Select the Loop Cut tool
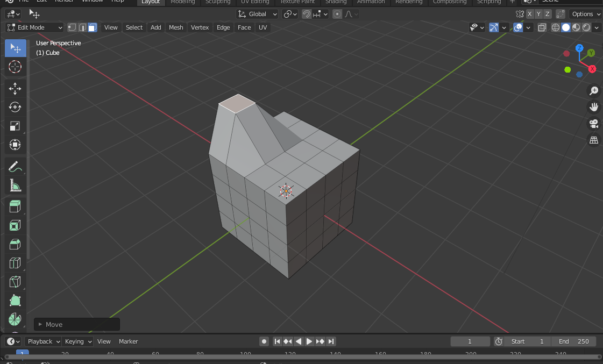Viewport: 603px width, 364px height. [16, 263]
